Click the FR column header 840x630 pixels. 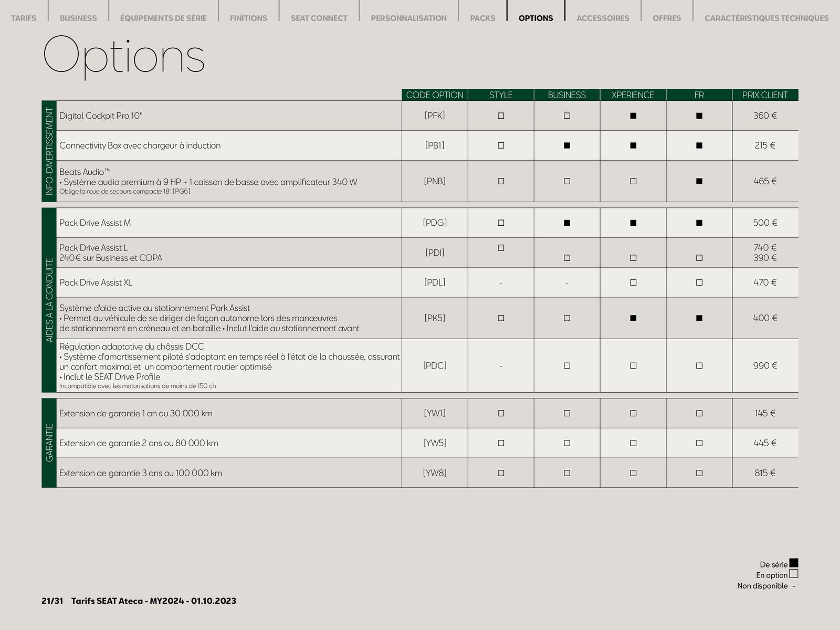(699, 95)
